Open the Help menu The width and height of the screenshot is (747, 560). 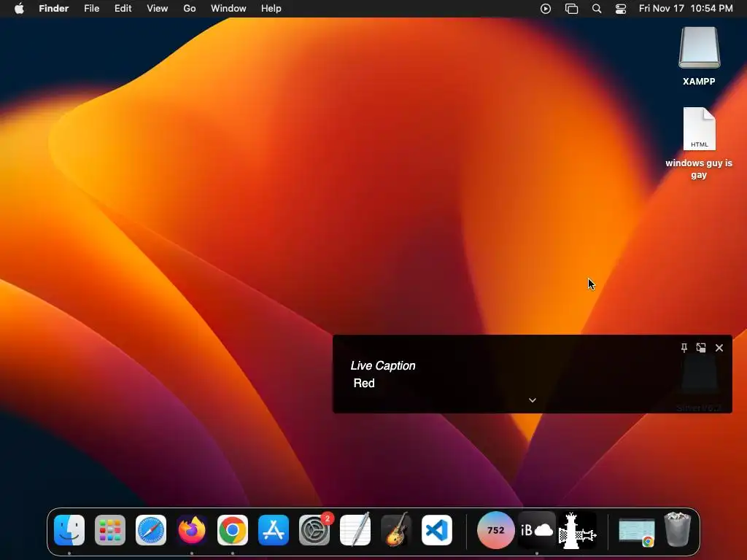pyautogui.click(x=271, y=9)
